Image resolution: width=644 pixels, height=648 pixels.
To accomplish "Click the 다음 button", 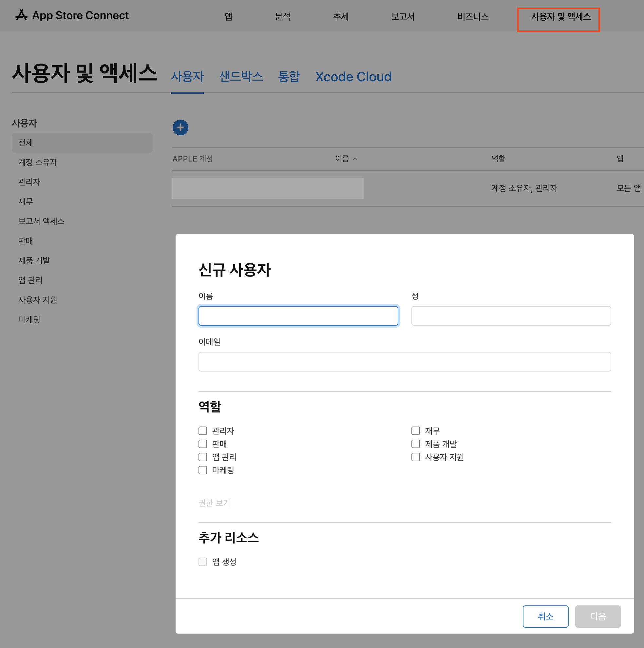I will tap(598, 616).
